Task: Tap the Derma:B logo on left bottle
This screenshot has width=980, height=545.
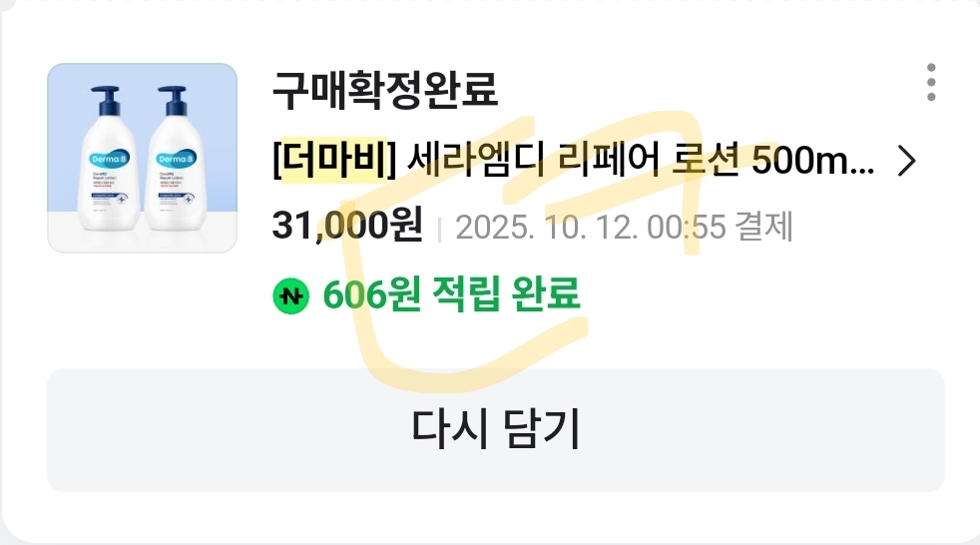Action: 109,159
